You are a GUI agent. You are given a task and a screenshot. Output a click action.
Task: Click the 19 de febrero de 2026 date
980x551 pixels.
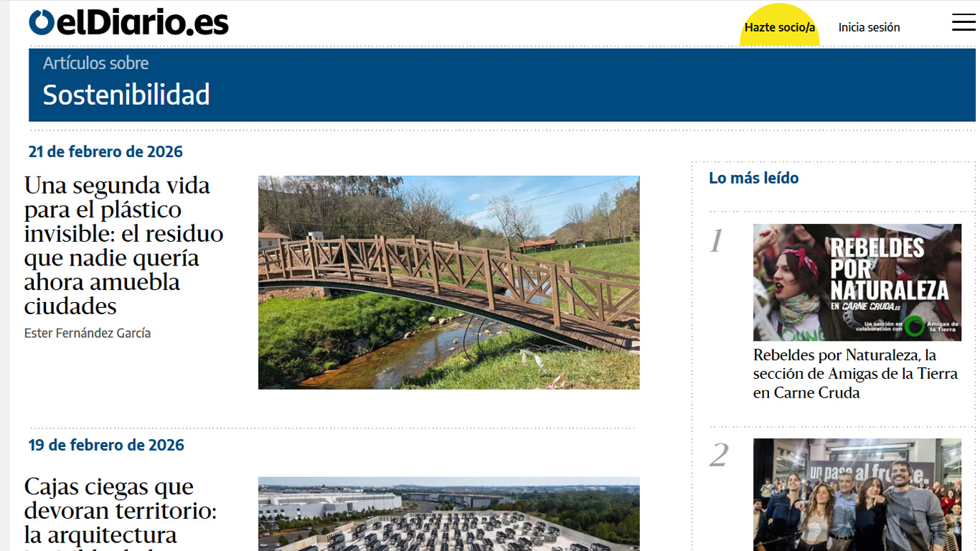(106, 445)
